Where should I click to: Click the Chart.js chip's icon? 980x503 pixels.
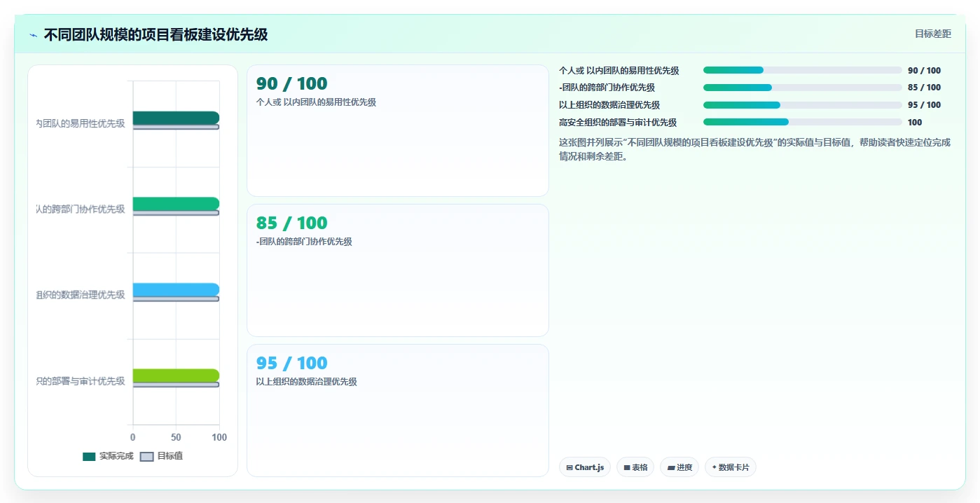pos(570,467)
